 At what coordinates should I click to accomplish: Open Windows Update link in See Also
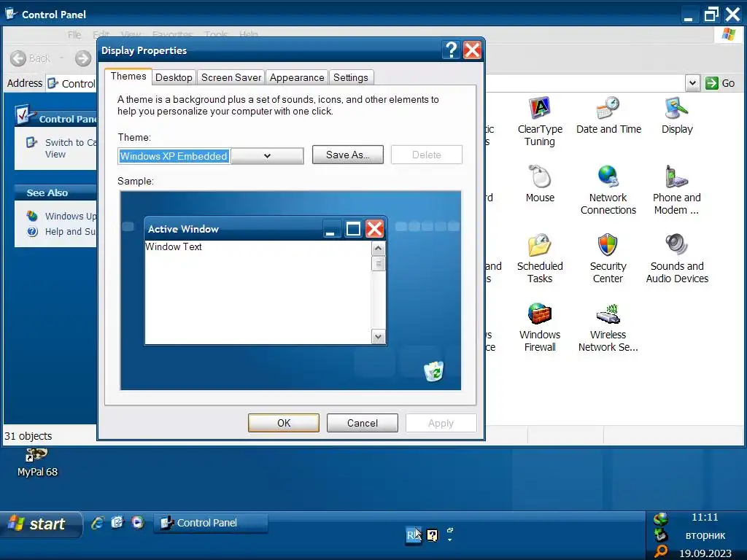(71, 216)
